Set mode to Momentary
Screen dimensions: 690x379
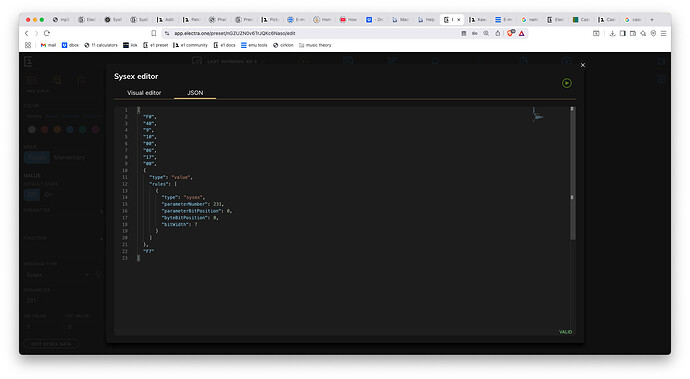[69, 157]
